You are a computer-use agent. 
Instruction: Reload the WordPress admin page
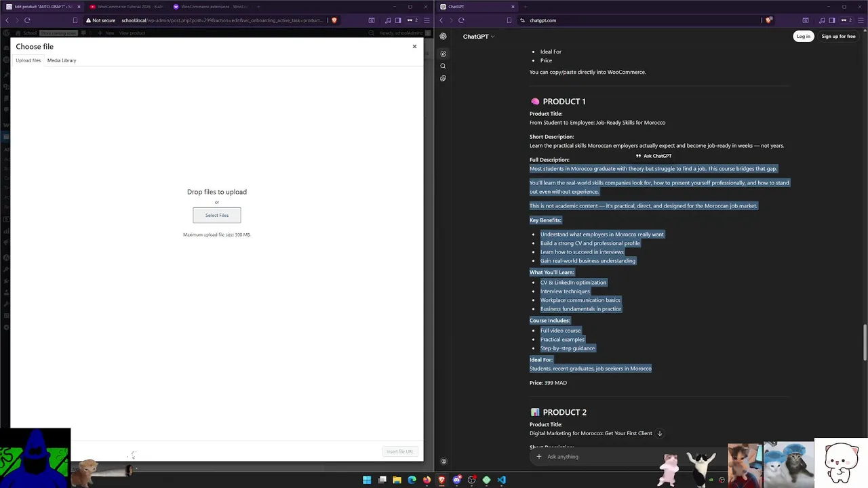coord(27,20)
